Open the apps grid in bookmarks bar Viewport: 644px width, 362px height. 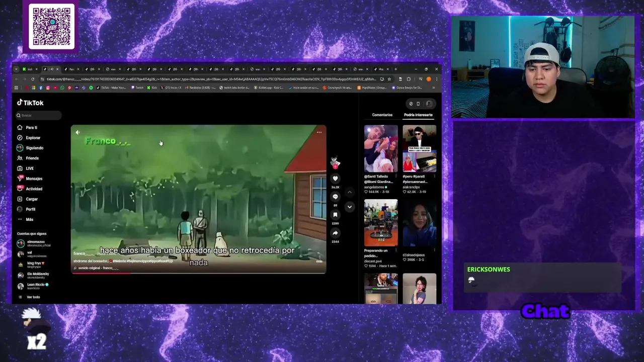(17, 87)
